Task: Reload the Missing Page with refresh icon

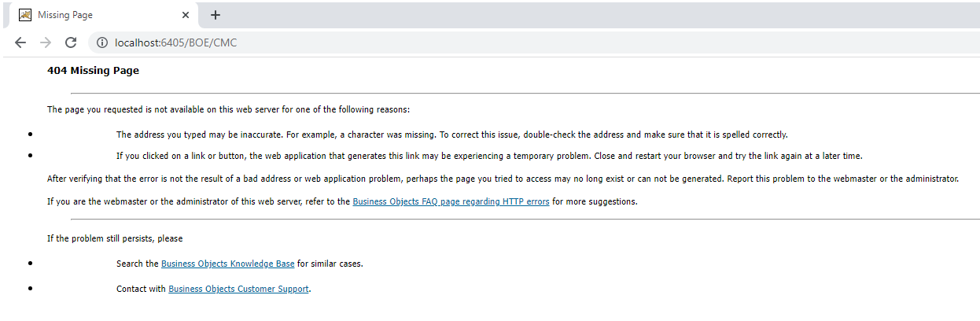Action: (x=71, y=42)
